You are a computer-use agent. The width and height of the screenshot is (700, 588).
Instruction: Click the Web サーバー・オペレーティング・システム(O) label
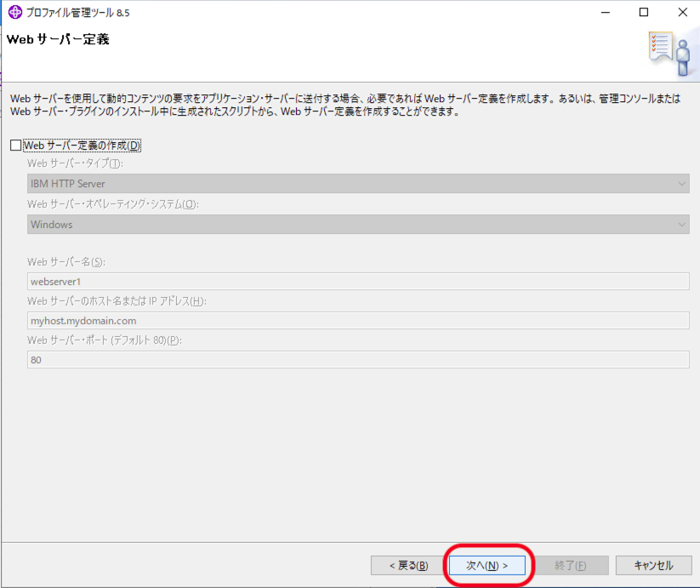pos(113,204)
